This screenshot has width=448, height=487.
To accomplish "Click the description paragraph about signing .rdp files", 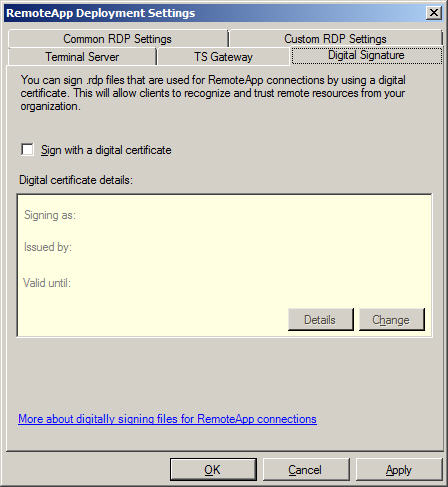I will pos(213,93).
